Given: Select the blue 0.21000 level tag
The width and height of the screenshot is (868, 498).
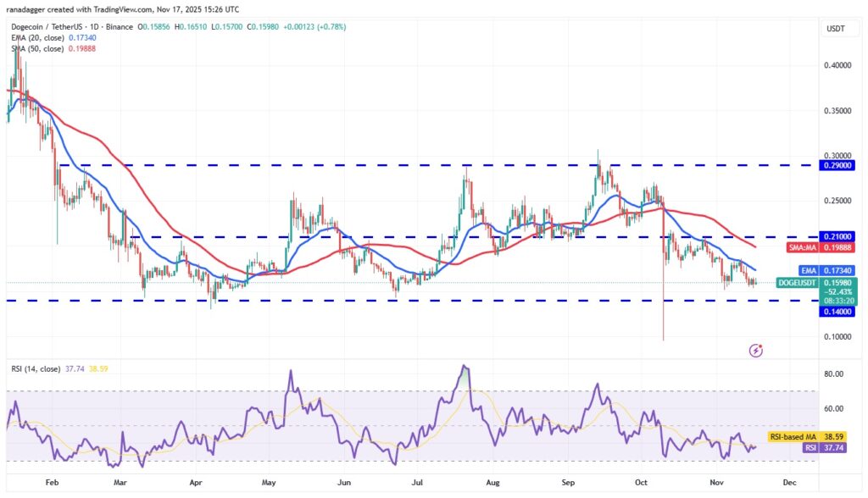Looking at the screenshot, I should point(837,237).
